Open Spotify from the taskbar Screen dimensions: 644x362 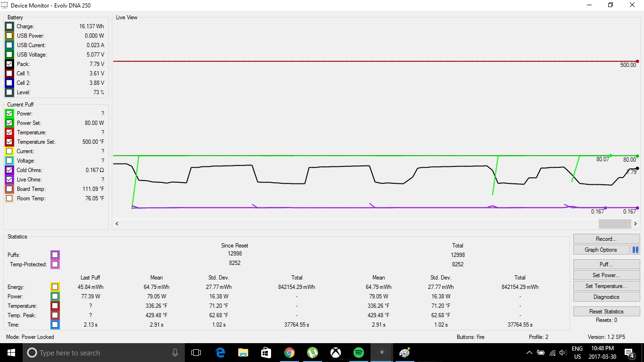[x=358, y=353]
